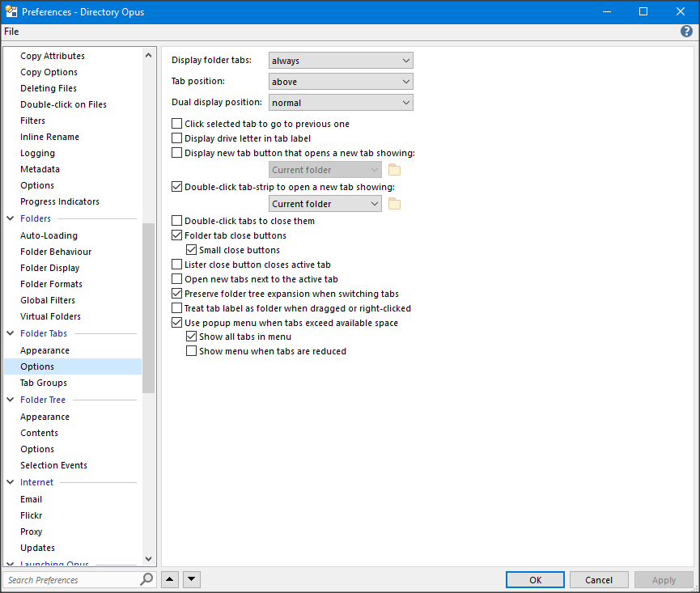The width and height of the screenshot is (700, 593).
Task: Select Email under Internet
Action: [32, 499]
